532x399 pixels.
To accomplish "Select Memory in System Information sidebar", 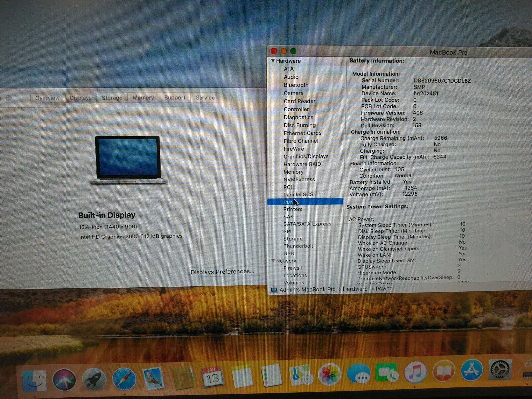I will pos(293,172).
